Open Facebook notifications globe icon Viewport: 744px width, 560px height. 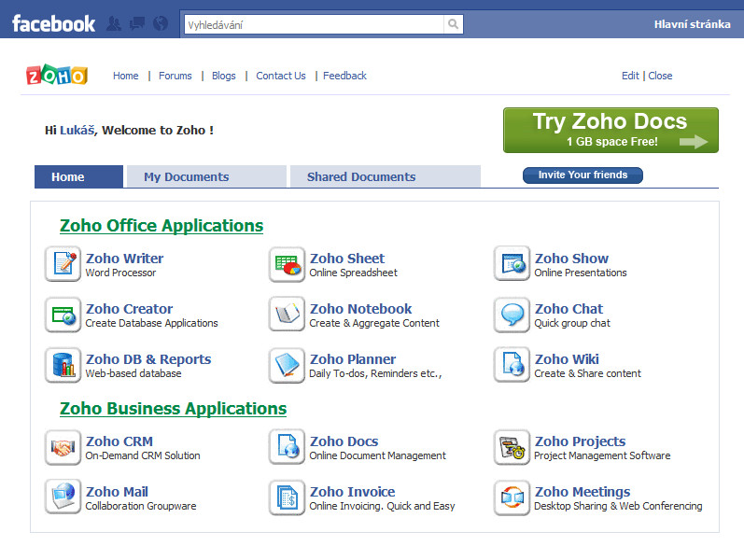(x=161, y=23)
